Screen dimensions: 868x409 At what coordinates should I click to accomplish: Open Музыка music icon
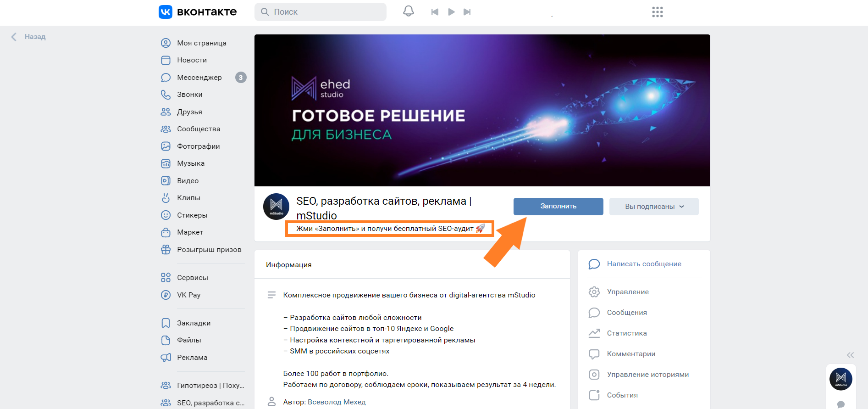point(166,163)
